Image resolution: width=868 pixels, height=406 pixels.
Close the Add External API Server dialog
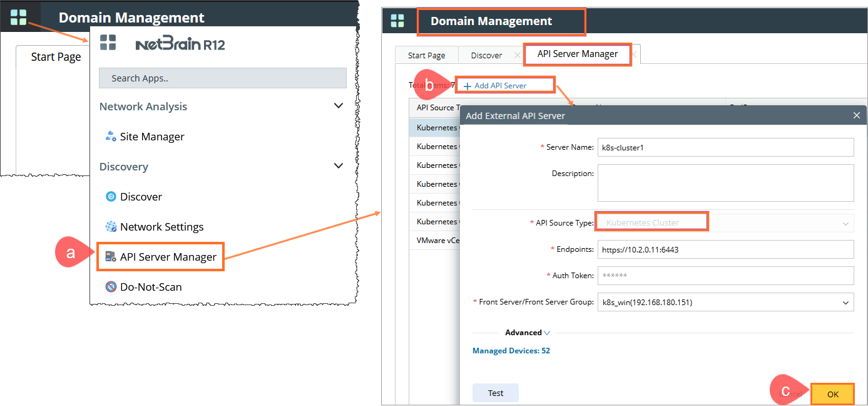coord(857,115)
